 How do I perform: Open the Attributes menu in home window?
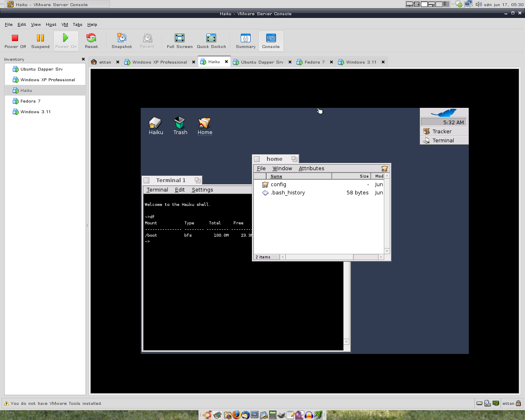[x=311, y=169]
